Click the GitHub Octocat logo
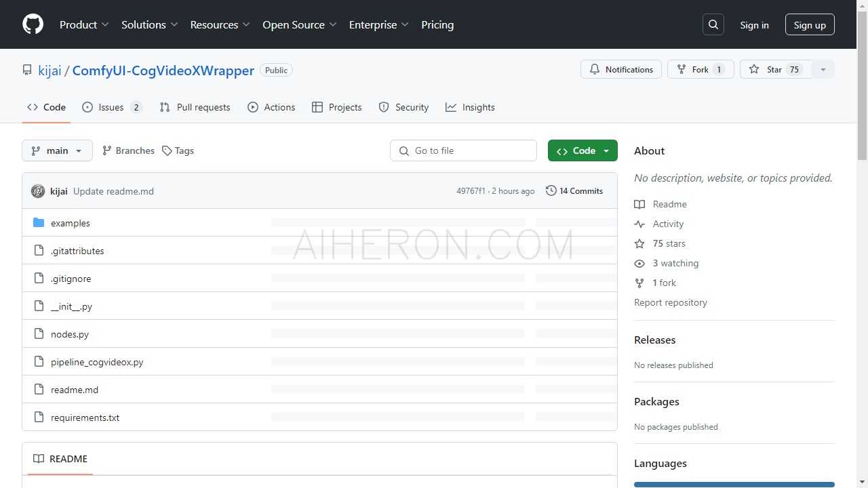Image resolution: width=868 pixels, height=488 pixels. click(x=33, y=24)
